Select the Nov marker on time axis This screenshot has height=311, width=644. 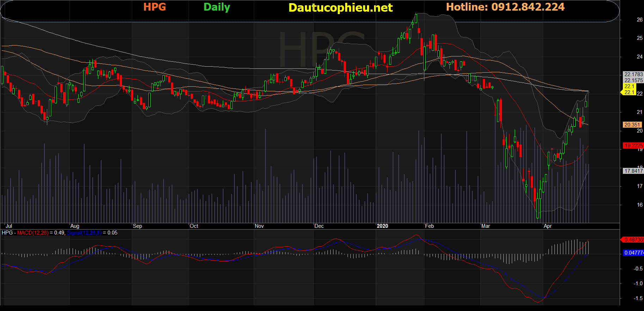(x=259, y=226)
